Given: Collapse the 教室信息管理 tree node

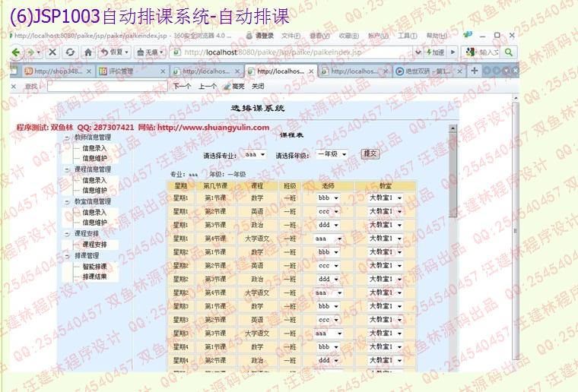Looking at the screenshot, I should tap(67, 202).
